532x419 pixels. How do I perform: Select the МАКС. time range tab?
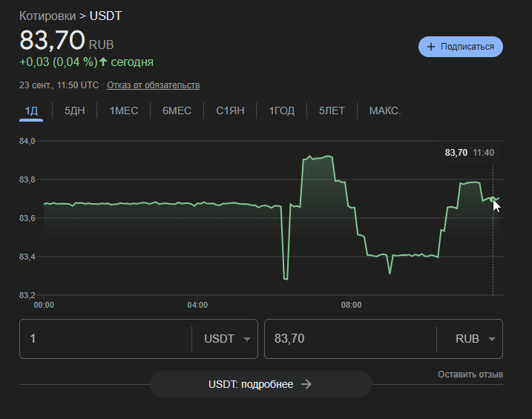[385, 111]
